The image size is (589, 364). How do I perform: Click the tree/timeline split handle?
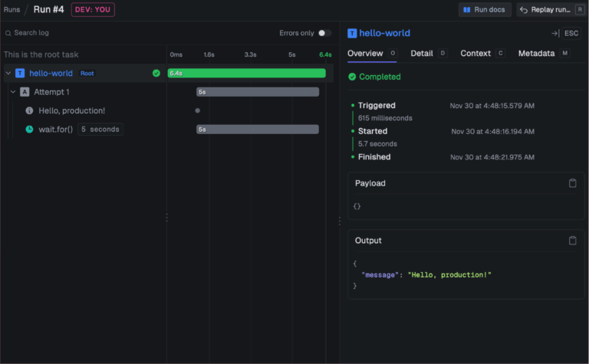click(x=166, y=218)
